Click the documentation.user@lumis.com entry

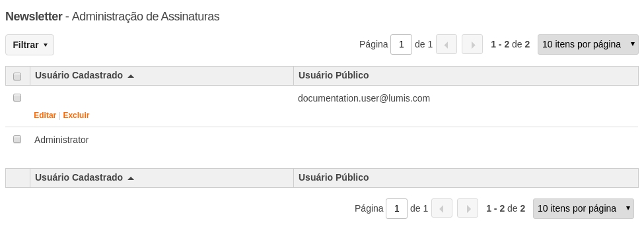click(x=364, y=98)
